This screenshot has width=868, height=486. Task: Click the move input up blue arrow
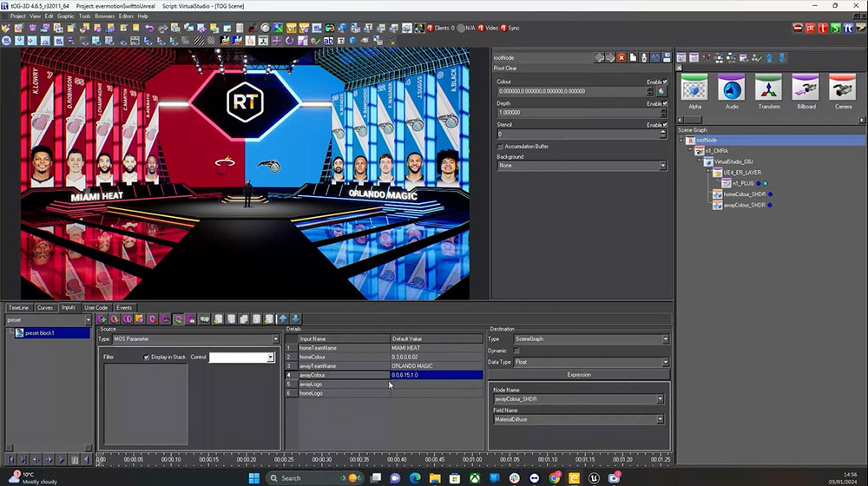tap(283, 319)
